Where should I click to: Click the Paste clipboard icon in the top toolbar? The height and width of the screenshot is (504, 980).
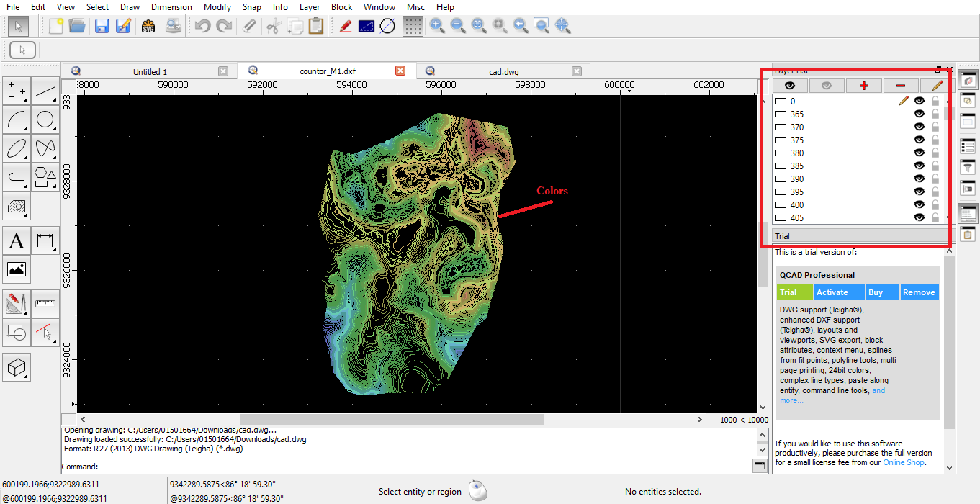coord(315,27)
